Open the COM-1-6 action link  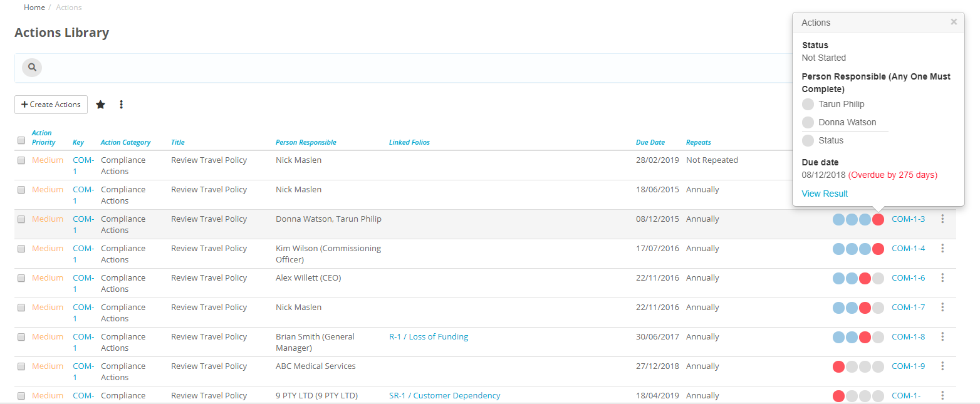(x=908, y=277)
